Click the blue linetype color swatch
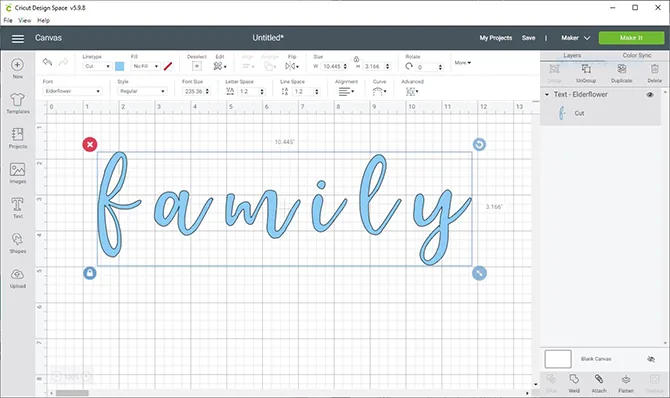The image size is (670, 398). coord(120,66)
